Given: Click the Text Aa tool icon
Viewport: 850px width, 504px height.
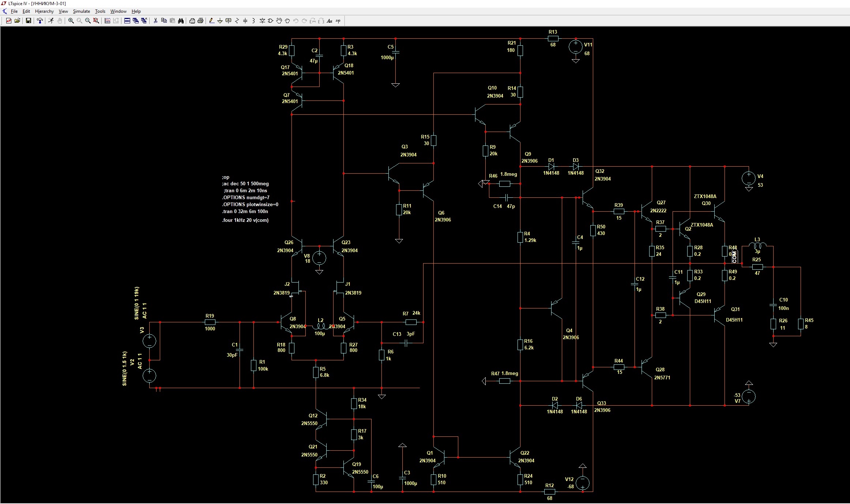Looking at the screenshot, I should 329,21.
